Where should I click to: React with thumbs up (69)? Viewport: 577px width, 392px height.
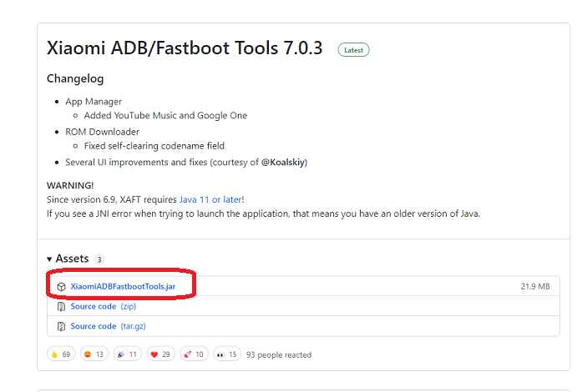(61, 354)
